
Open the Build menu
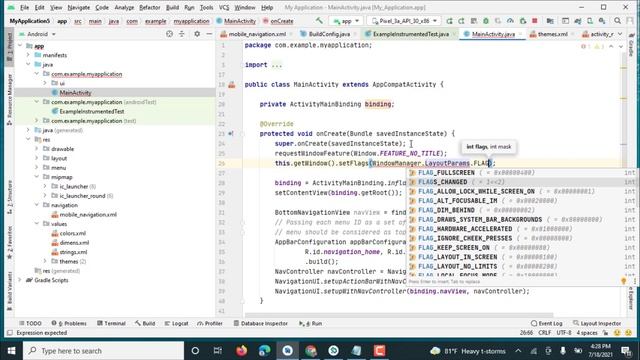coord(172,7)
